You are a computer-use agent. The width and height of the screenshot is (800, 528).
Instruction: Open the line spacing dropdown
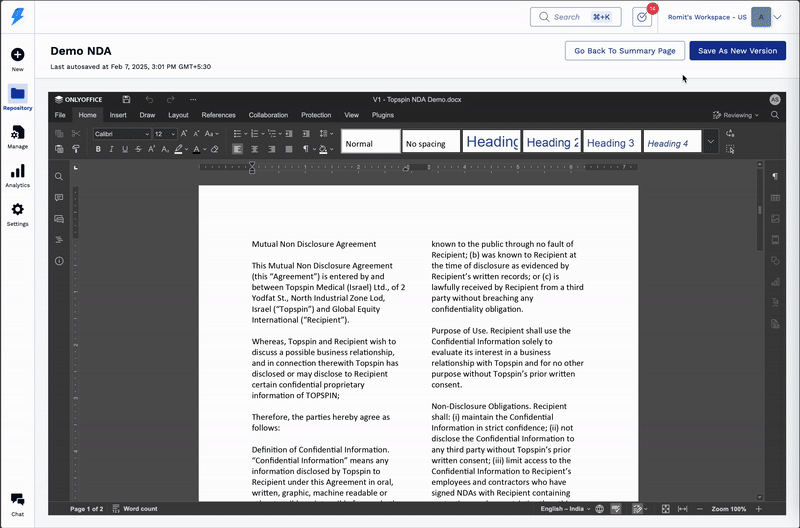326,134
